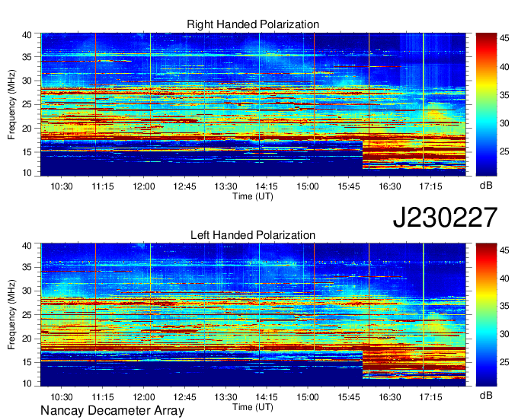Image resolution: width=518 pixels, height=420 pixels.
Task: Click the Right Handed Polarization spectrogram
Action: (253, 104)
